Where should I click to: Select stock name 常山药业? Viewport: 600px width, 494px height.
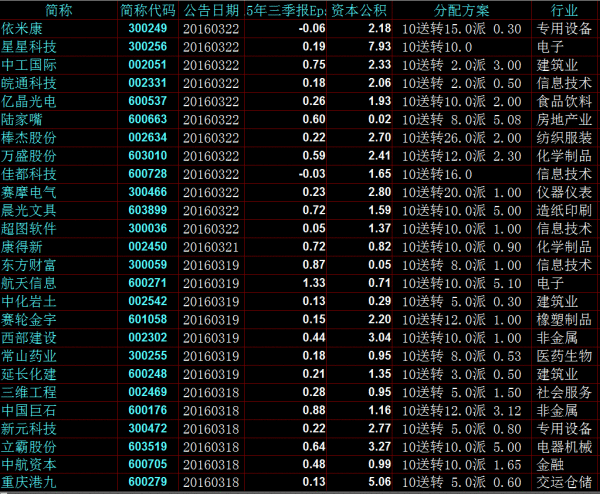pos(29,356)
